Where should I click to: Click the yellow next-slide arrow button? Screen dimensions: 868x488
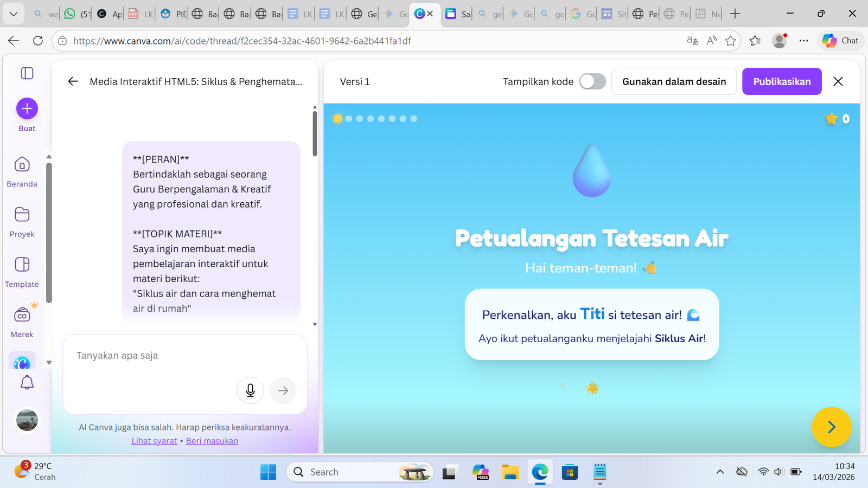click(831, 427)
